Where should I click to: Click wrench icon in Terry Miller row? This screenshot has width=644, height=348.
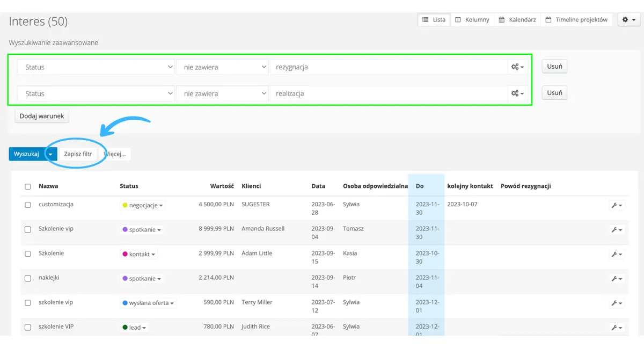click(617, 303)
